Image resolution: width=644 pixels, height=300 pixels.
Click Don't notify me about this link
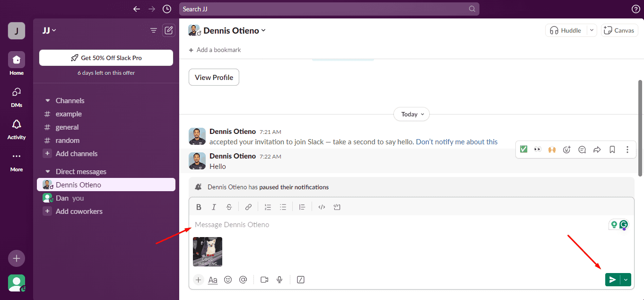point(457,141)
